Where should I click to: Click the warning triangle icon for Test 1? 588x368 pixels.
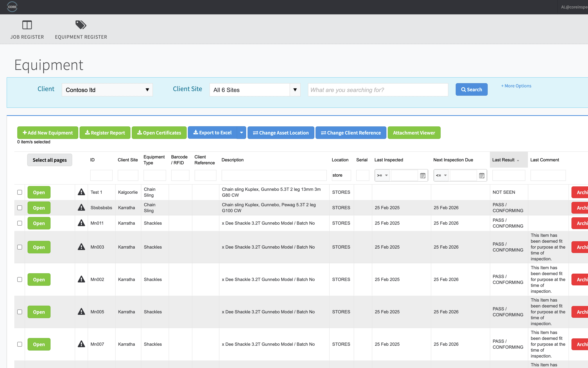pos(81,192)
